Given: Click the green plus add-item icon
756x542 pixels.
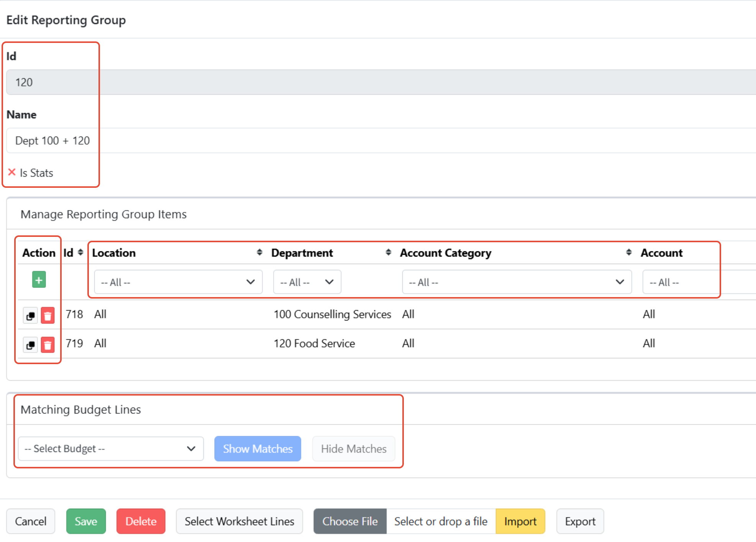Looking at the screenshot, I should coord(39,280).
